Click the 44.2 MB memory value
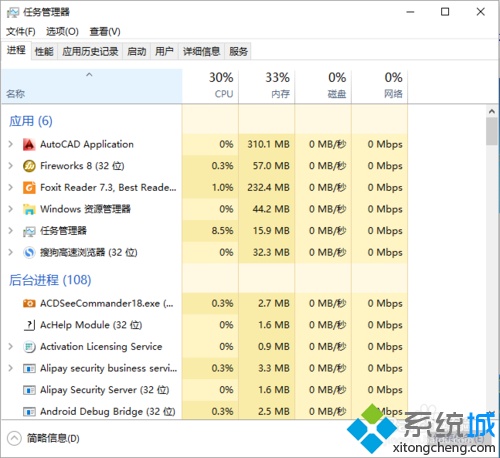 [x=271, y=209]
